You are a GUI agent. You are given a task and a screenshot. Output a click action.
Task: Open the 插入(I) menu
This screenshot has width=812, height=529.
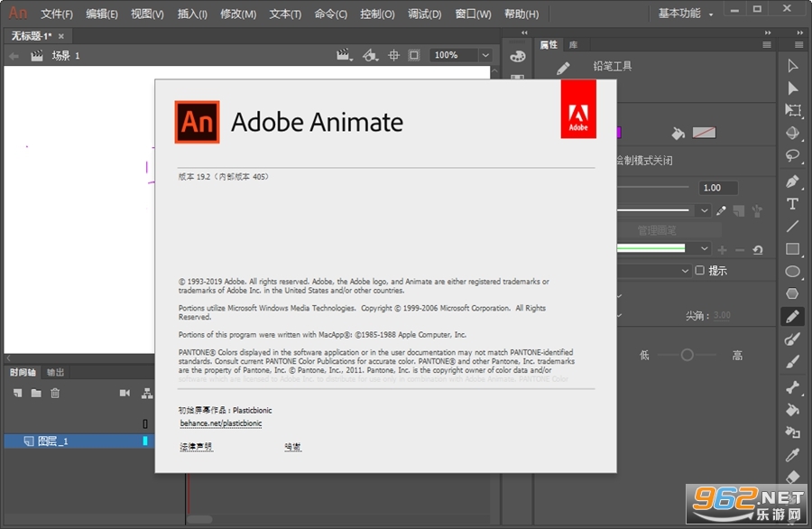192,14
